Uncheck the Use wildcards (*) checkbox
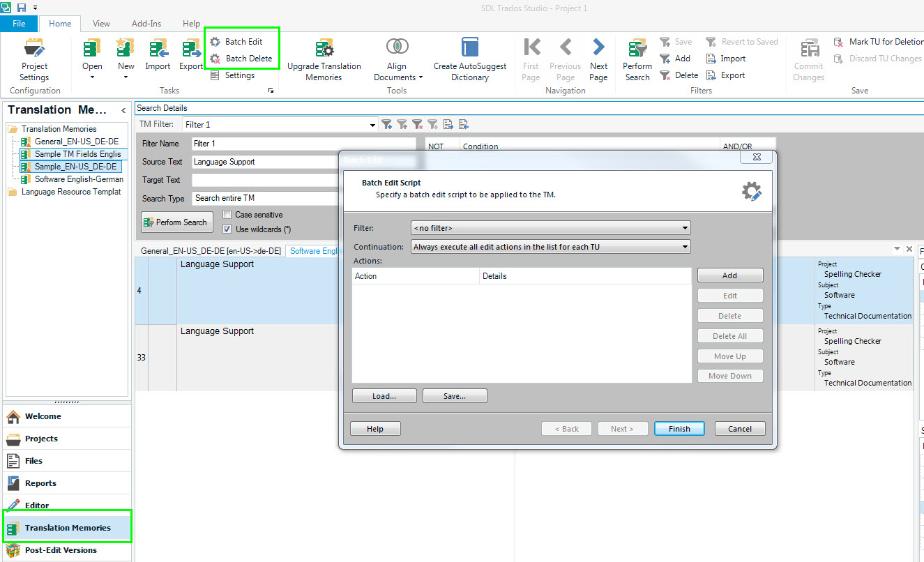The height and width of the screenshot is (562, 924). [x=227, y=229]
